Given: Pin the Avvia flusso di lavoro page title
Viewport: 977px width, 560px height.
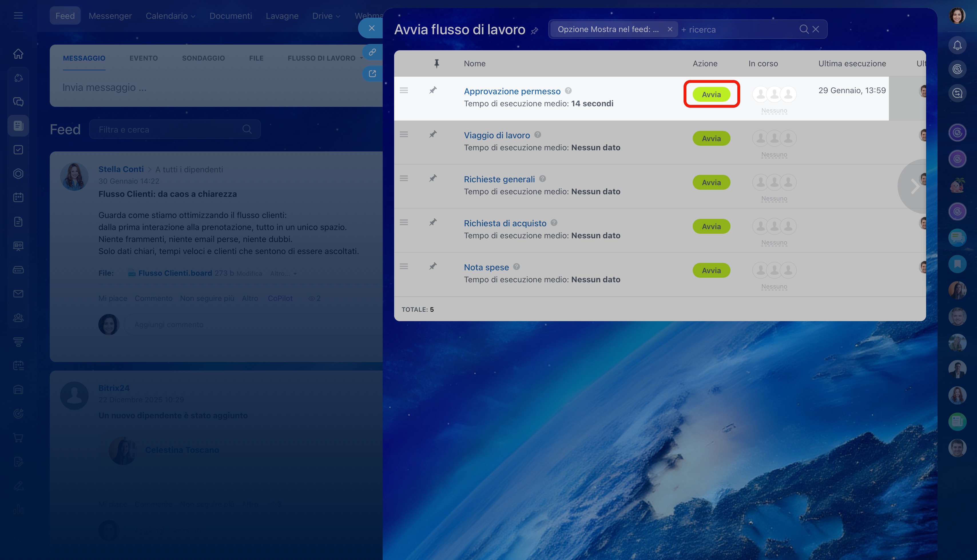Looking at the screenshot, I should 534,31.
